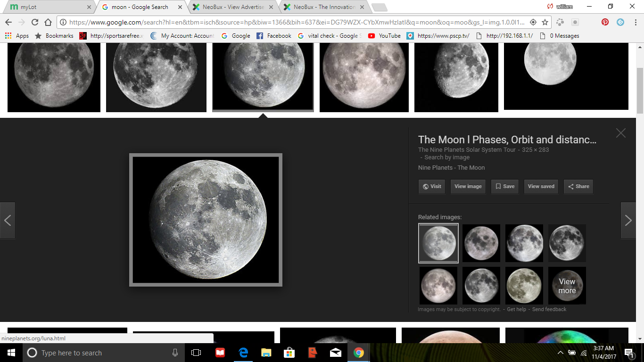Launch Microsoft Edge from taskbar

click(243, 353)
